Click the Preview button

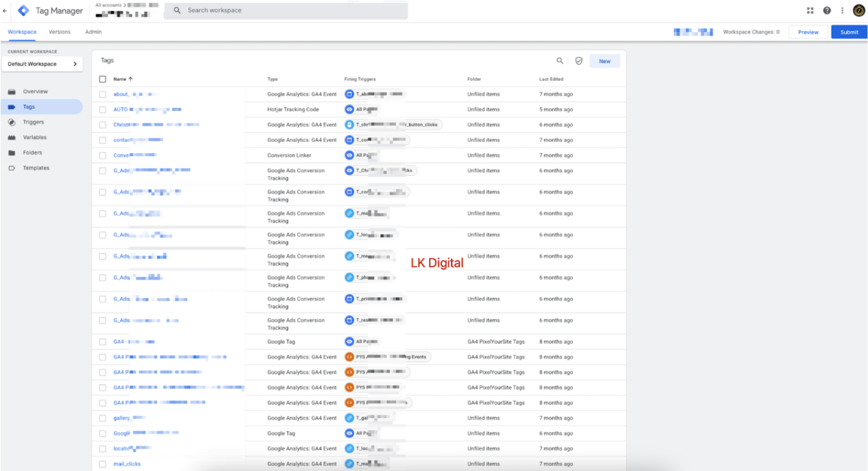tap(808, 32)
